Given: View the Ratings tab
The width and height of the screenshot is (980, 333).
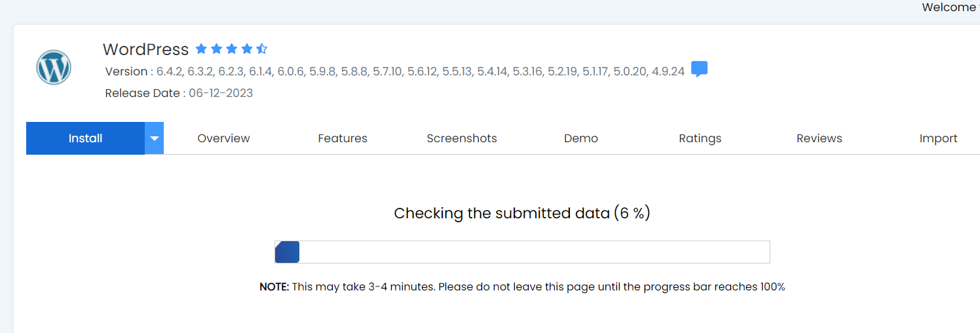Looking at the screenshot, I should [x=700, y=138].
